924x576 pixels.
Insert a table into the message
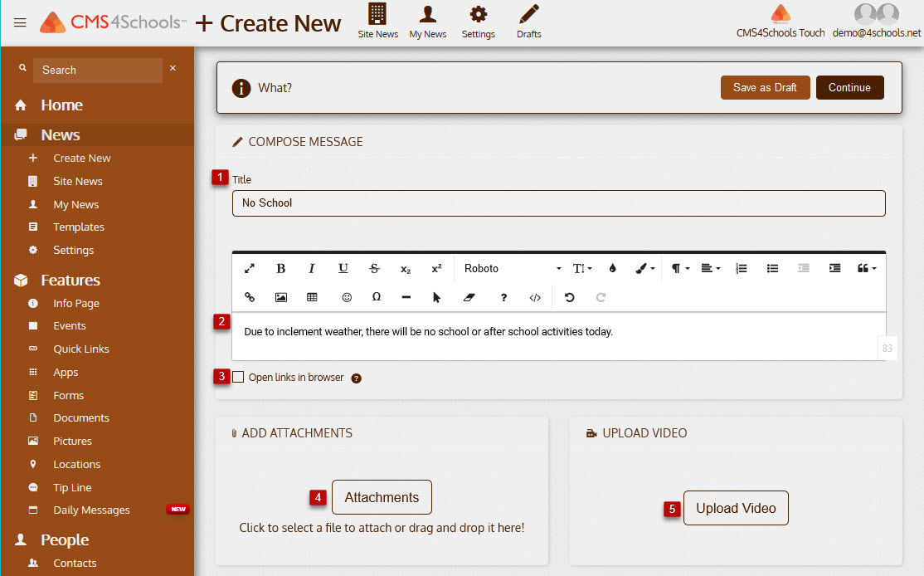click(x=313, y=297)
